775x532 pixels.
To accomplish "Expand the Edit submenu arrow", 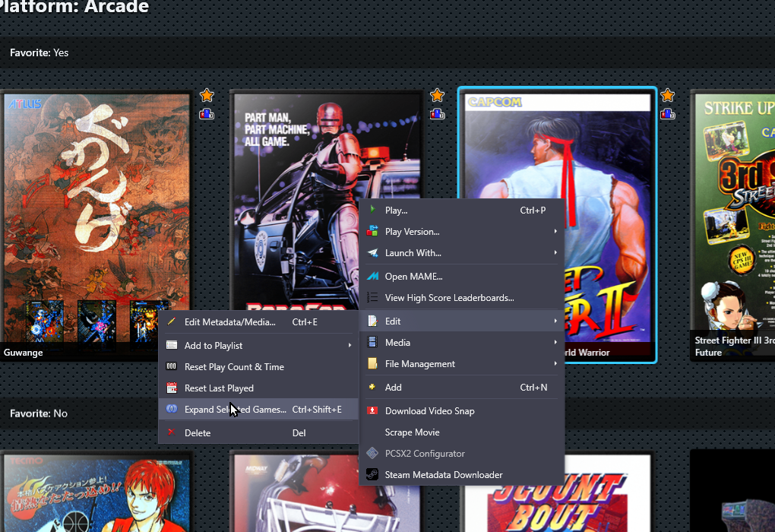I will [555, 321].
